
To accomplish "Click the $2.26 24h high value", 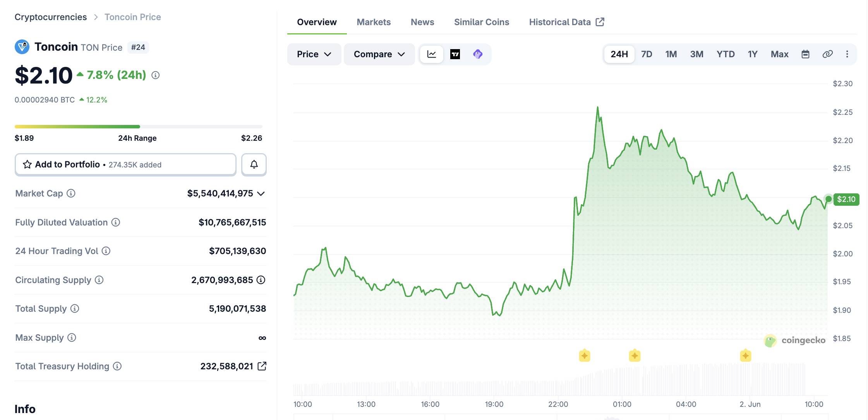I will click(x=252, y=138).
